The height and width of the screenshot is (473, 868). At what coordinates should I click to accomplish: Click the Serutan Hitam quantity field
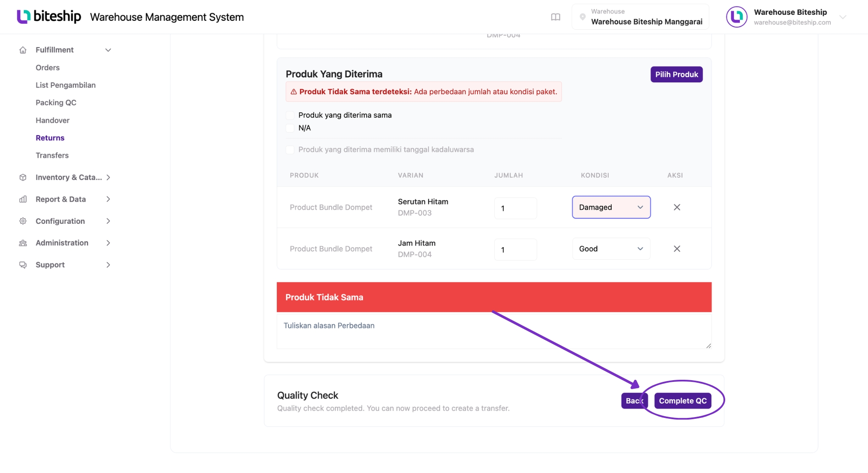tap(515, 208)
